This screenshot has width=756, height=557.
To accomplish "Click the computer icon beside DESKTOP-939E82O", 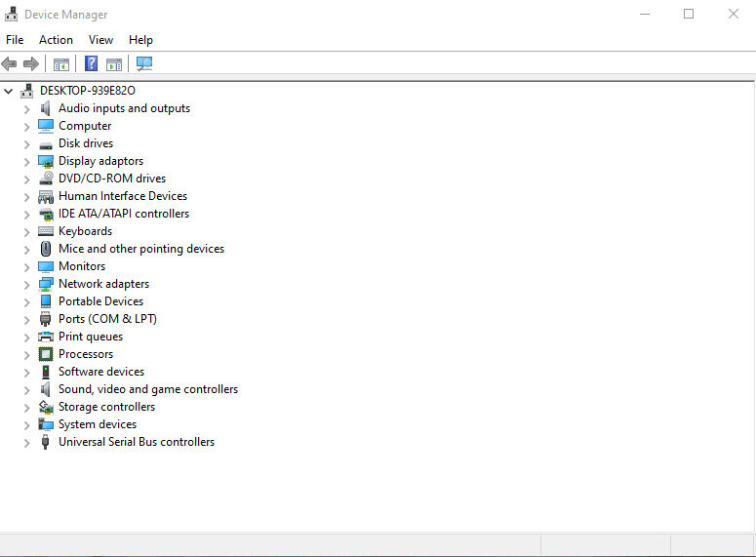I will (x=27, y=91).
